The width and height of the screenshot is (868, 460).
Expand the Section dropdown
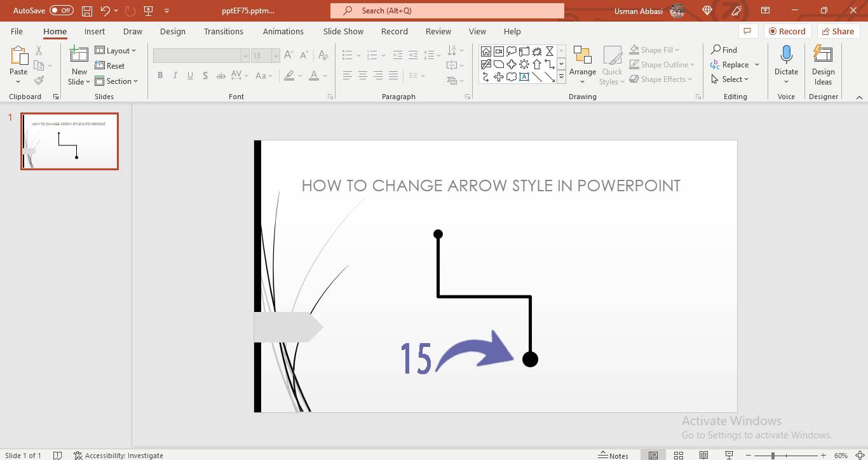[117, 81]
